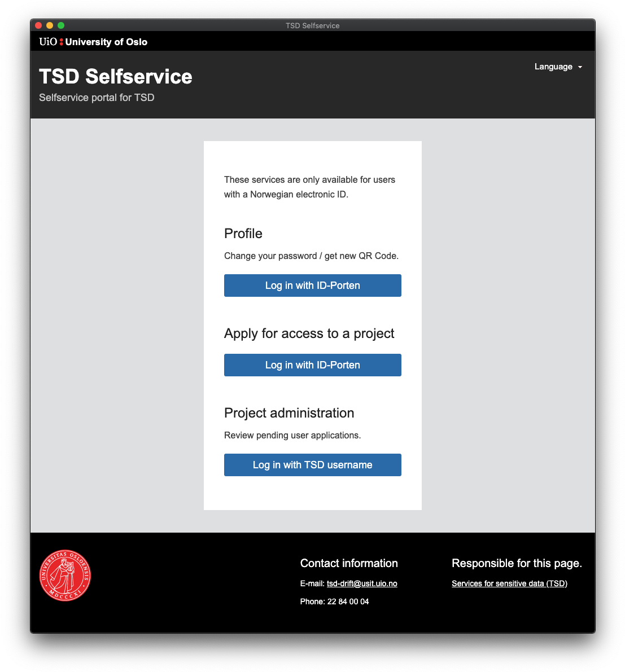Click the TSD Selfservice window title bar text
625x672 pixels.
tap(312, 26)
